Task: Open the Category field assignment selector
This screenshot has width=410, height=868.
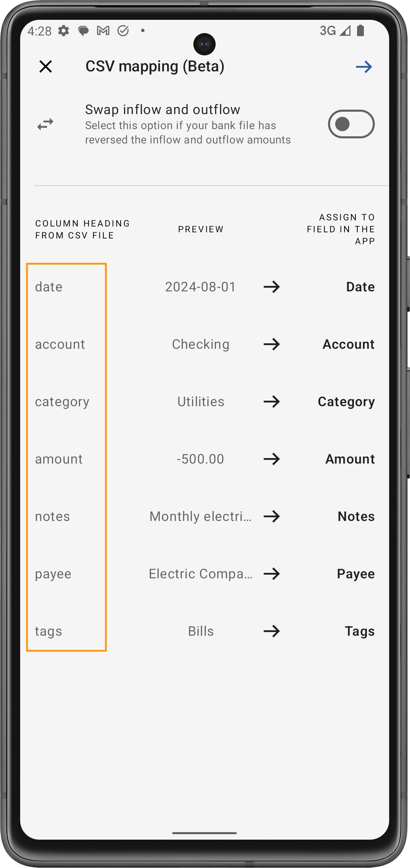Action: coord(346,402)
